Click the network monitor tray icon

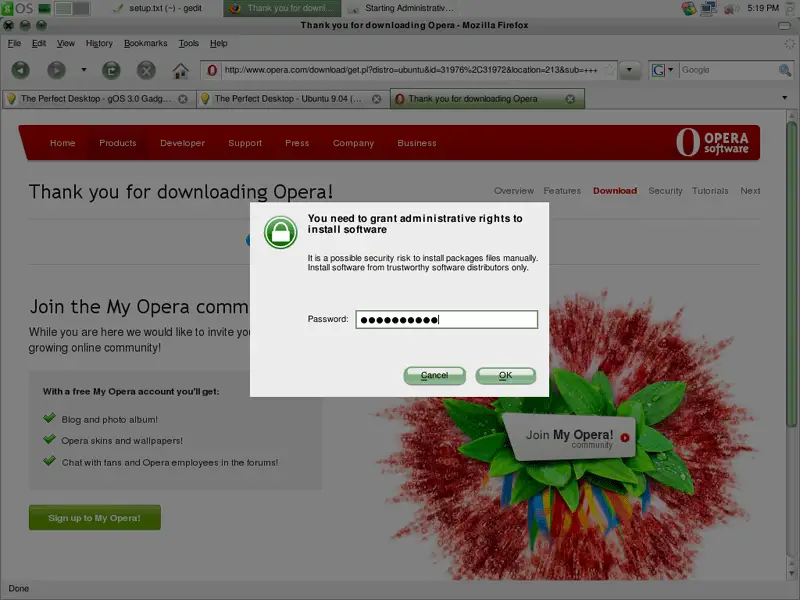coord(709,8)
